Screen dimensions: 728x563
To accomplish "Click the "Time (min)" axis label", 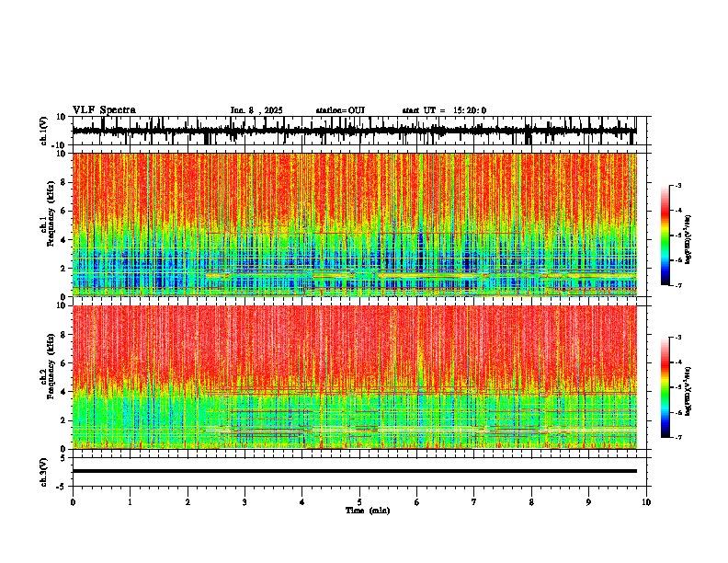I will [x=368, y=511].
